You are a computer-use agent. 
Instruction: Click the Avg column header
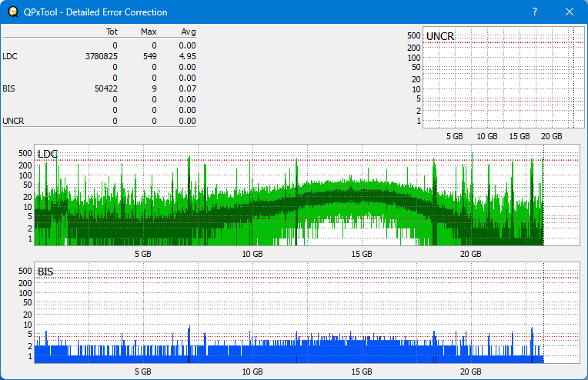click(189, 32)
